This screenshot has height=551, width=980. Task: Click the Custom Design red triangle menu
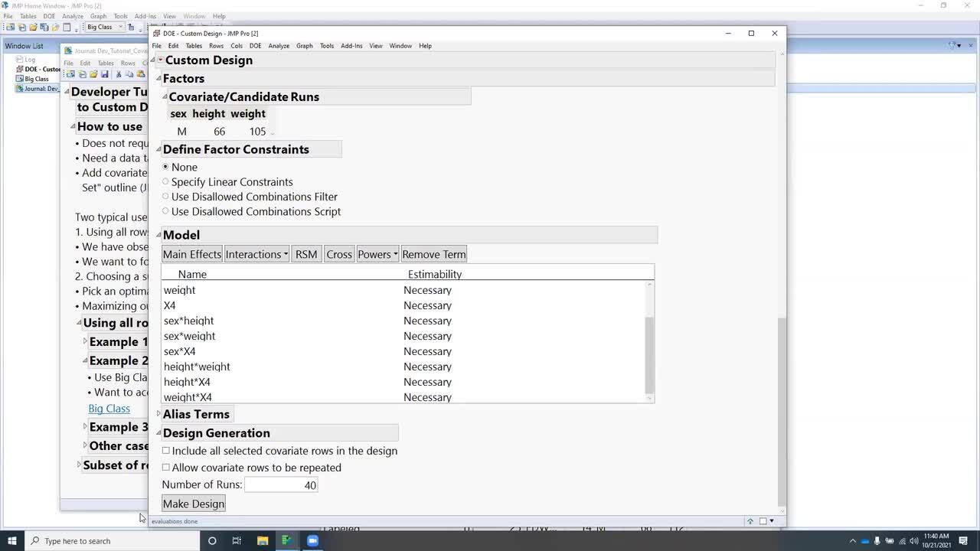[x=160, y=60]
